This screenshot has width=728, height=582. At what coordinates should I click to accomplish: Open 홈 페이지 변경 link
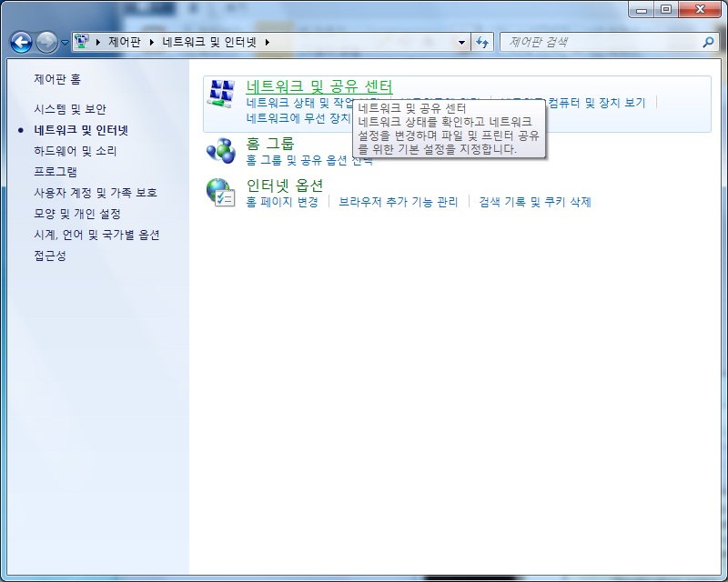[282, 202]
